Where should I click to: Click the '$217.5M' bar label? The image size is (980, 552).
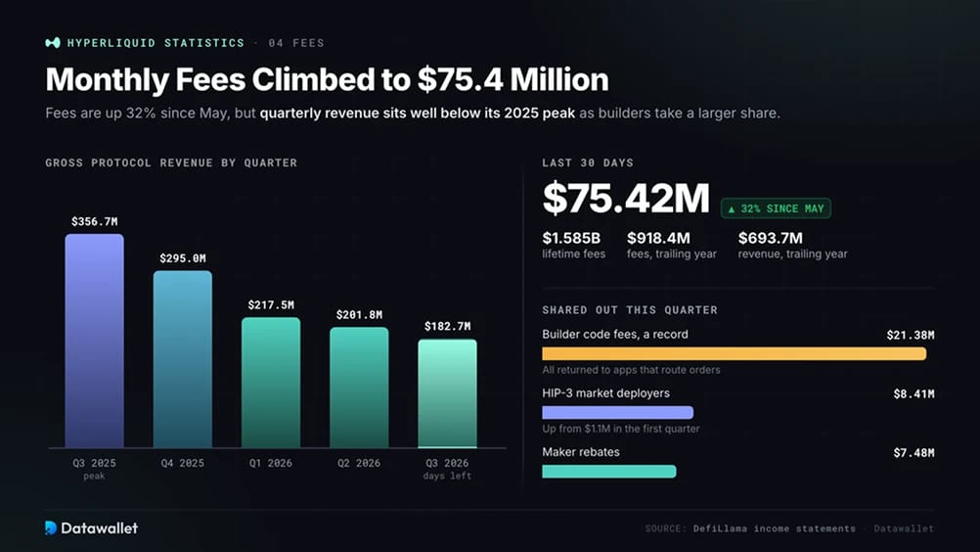pyautogui.click(x=271, y=305)
